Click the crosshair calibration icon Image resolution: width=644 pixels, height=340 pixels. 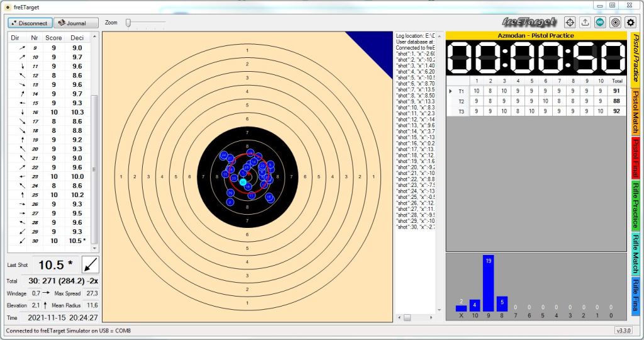(570, 22)
